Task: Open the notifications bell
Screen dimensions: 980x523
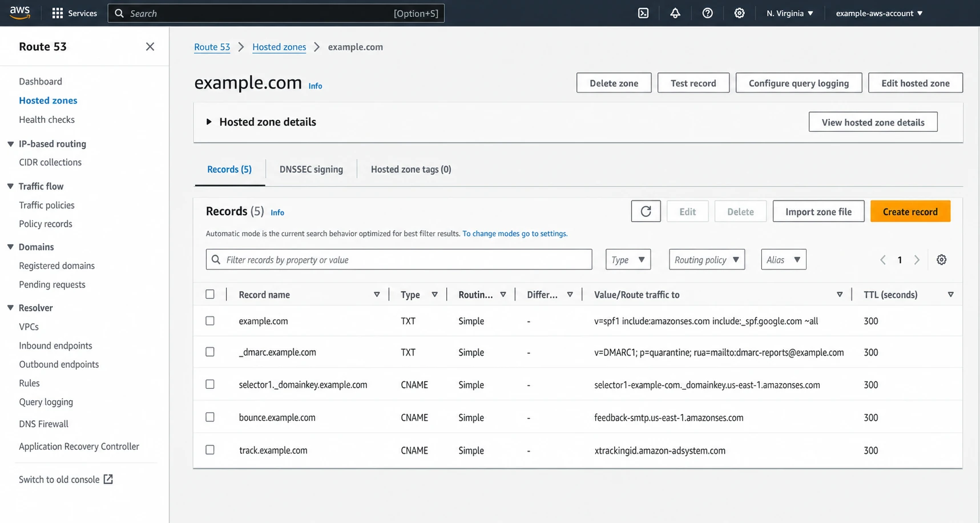Action: tap(675, 13)
